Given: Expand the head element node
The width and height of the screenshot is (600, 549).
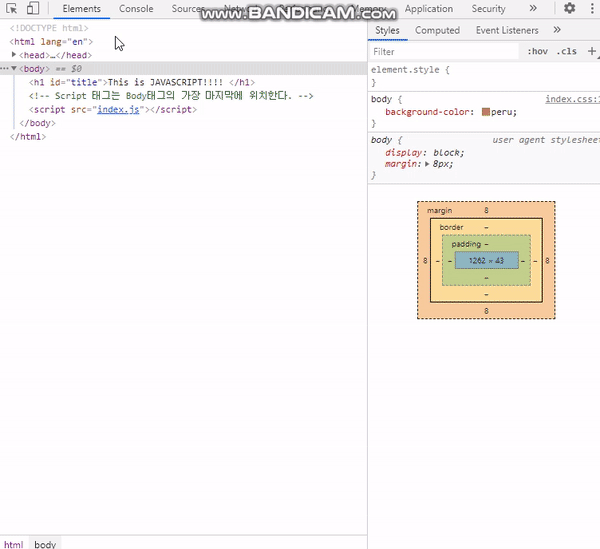Looking at the screenshot, I should coord(14,55).
